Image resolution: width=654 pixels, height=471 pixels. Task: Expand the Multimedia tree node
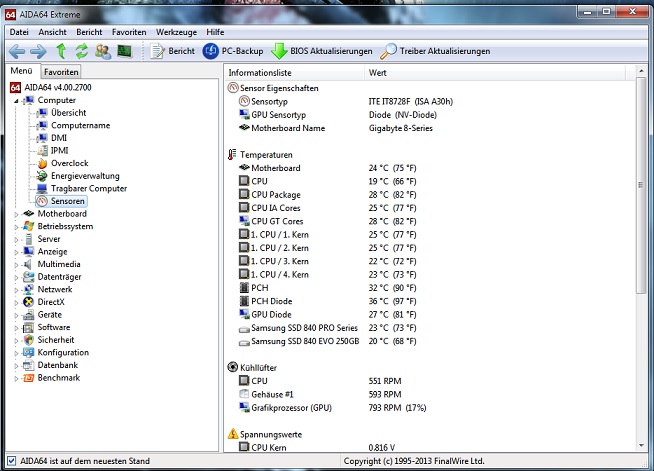(x=15, y=264)
